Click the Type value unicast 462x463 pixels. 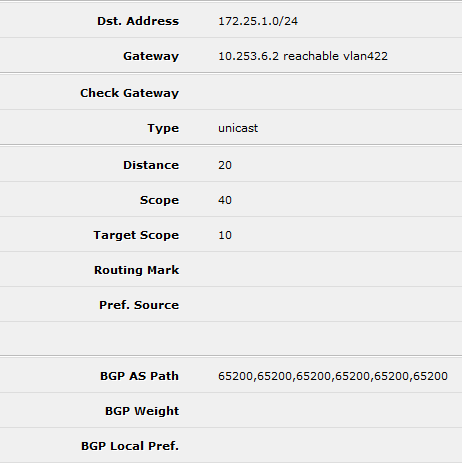tap(238, 128)
